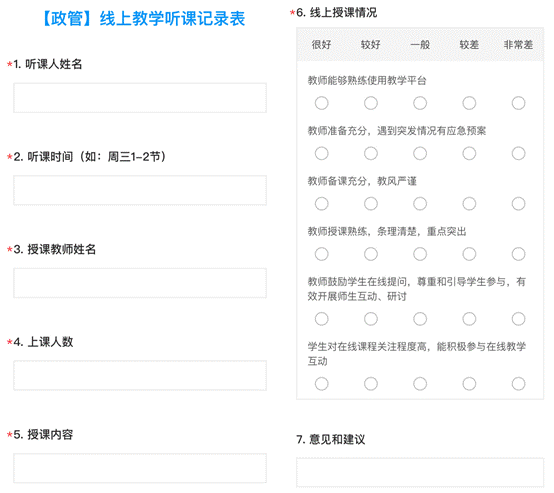Choose 很好 for 教师备课充分，教风严谨
This screenshot has width=554, height=493.
click(x=322, y=204)
